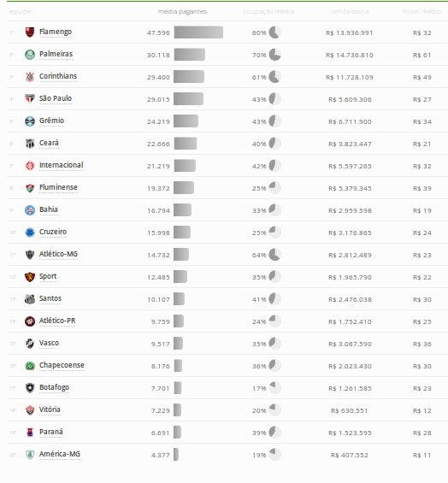Click the Paraná club crest icon
The height and width of the screenshot is (483, 448).
coord(30,433)
